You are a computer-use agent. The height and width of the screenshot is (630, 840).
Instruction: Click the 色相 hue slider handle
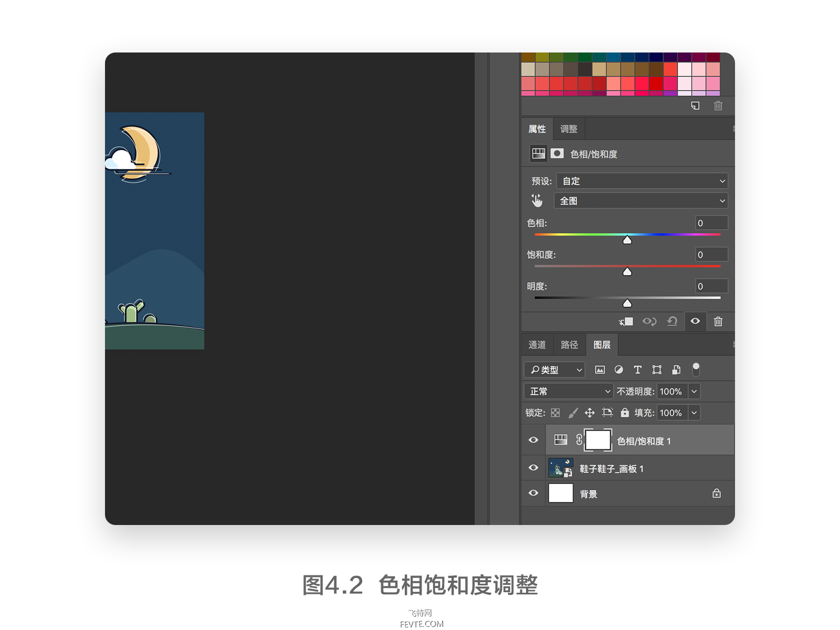tap(627, 240)
